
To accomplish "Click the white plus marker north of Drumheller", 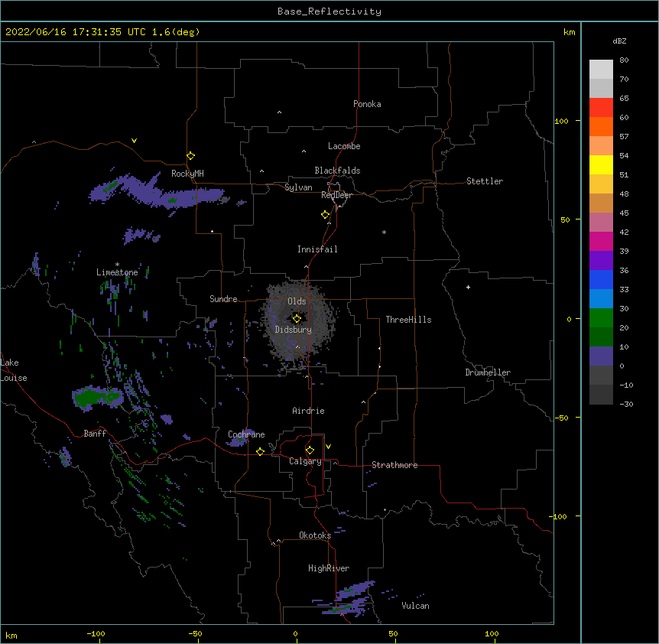I will click(468, 287).
